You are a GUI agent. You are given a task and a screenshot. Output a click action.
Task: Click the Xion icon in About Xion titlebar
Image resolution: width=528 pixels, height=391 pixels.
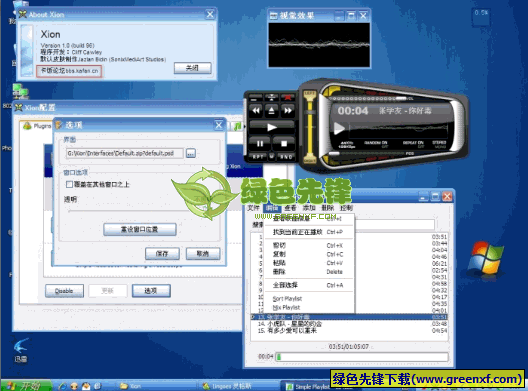(x=23, y=14)
